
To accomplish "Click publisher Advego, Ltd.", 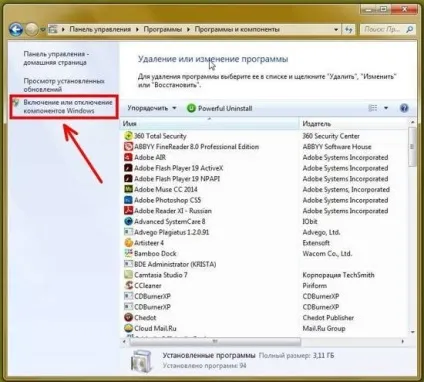I will point(321,232).
